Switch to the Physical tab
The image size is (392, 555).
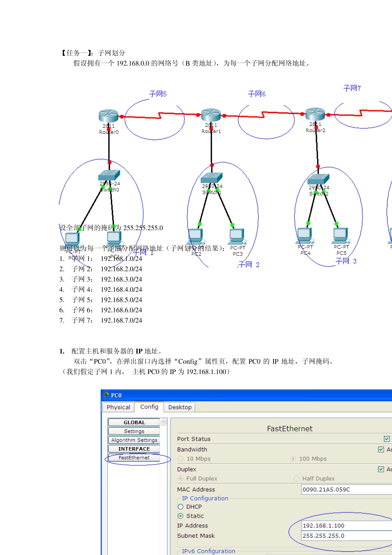[118, 407]
